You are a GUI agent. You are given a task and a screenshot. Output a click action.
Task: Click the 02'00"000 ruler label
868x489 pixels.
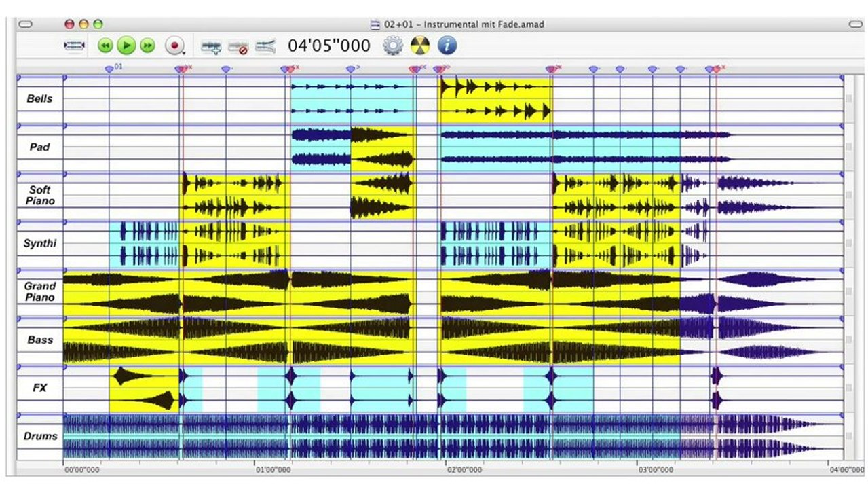pyautogui.click(x=465, y=469)
